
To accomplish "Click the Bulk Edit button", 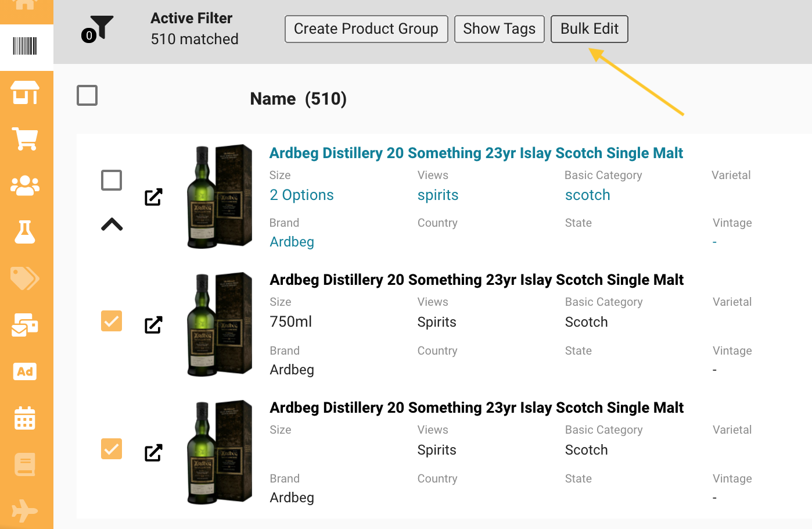I will pyautogui.click(x=590, y=29).
